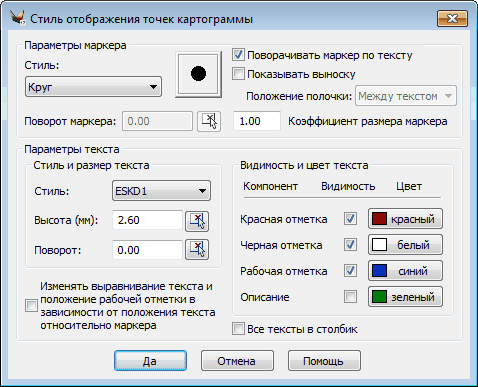The height and width of the screenshot is (387, 478).
Task: Click pick icon next to text Поворот field
Action: click(197, 249)
